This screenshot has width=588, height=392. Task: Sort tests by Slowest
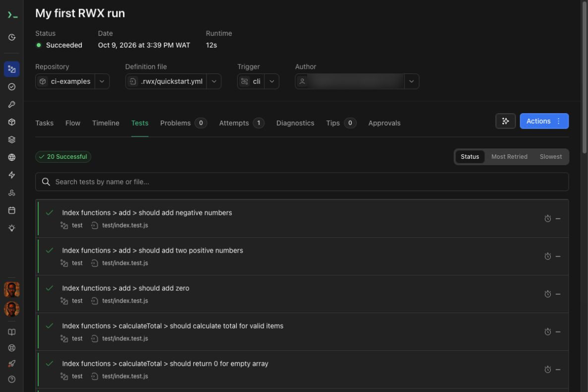550,157
